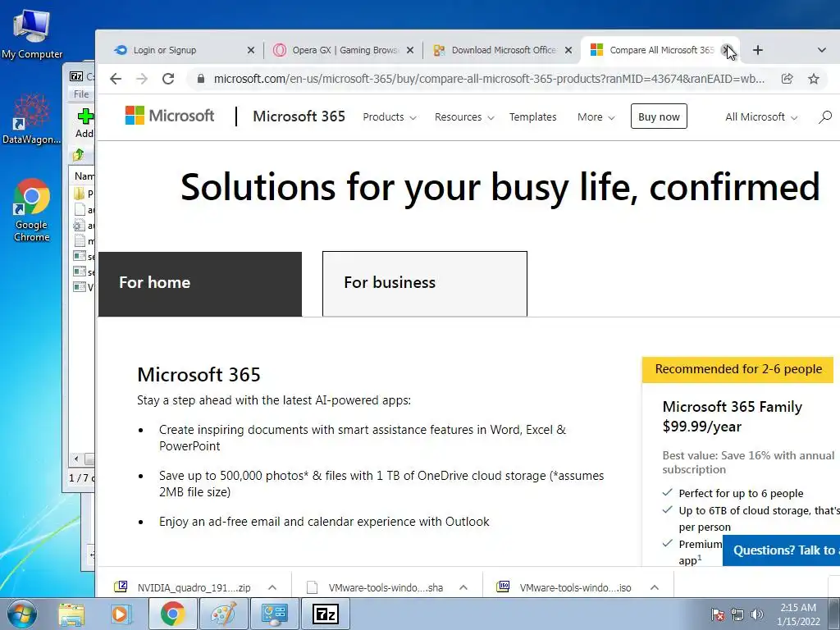The height and width of the screenshot is (630, 840).
Task: Bookmark this page with the star icon
Action: [x=814, y=79]
